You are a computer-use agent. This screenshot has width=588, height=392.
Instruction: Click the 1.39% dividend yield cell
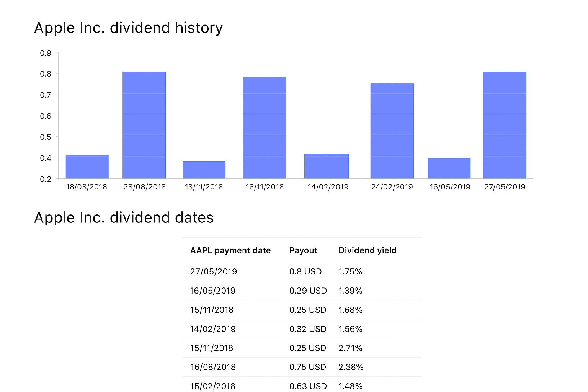pyautogui.click(x=350, y=291)
